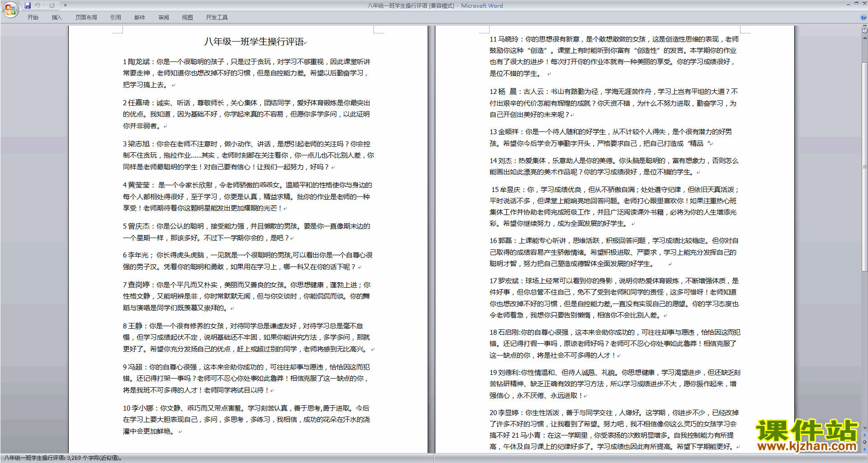
Task: Click paragraph 17 beginning with 罗宏斌
Action: tap(614, 298)
